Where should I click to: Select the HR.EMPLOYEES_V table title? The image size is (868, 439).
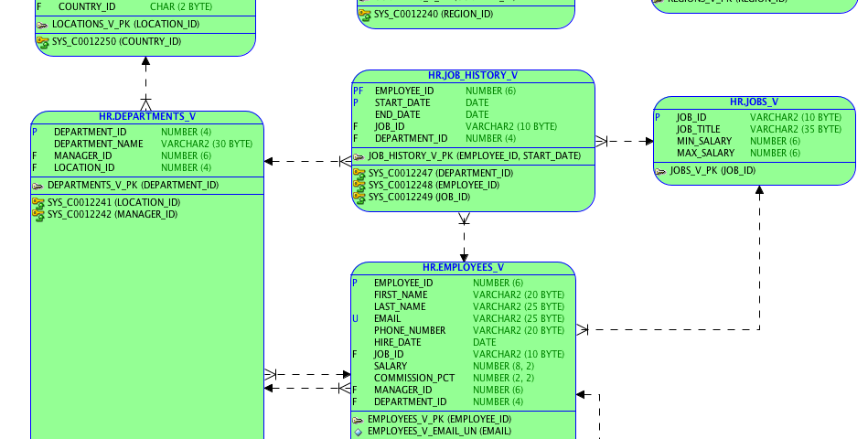click(x=464, y=267)
